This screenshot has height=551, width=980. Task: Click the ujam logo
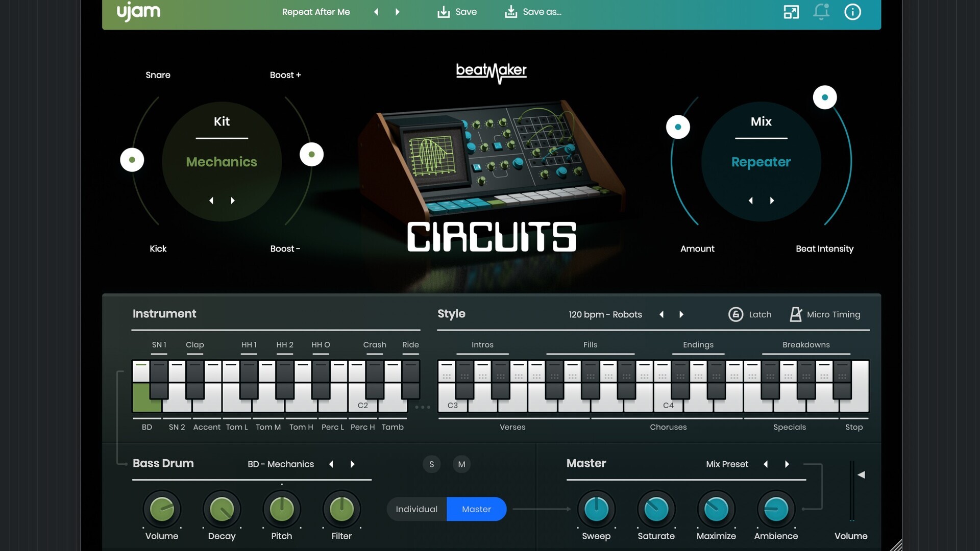pos(138,12)
